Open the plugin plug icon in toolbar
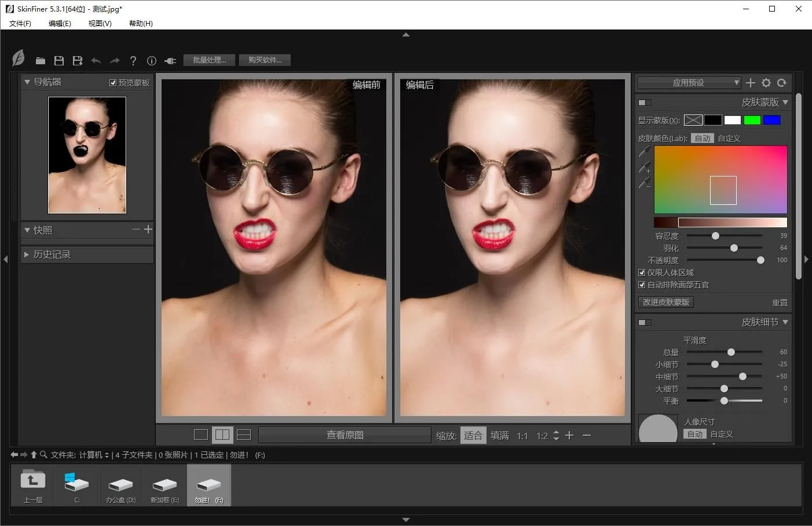812x526 pixels. tap(170, 61)
